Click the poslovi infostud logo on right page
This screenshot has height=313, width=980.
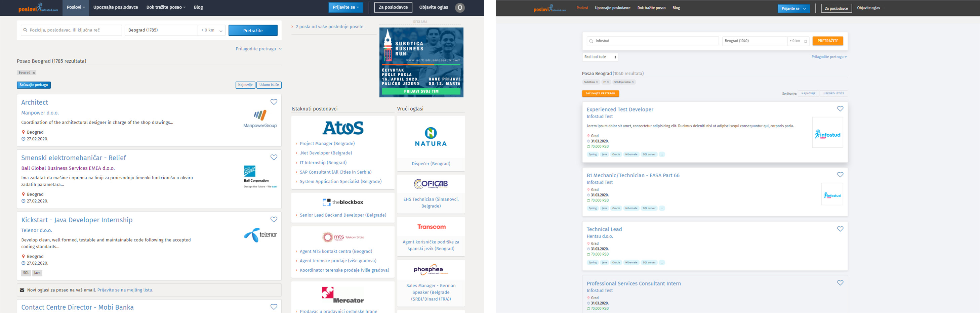pos(550,8)
